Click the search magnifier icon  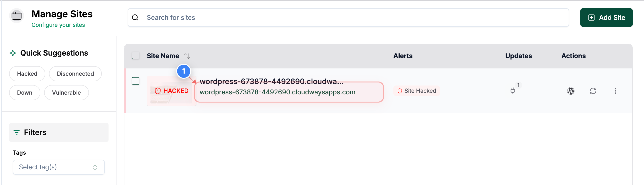[x=135, y=18]
